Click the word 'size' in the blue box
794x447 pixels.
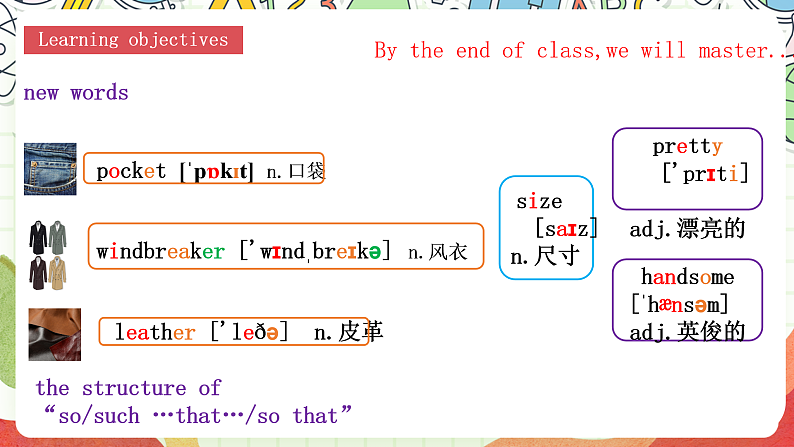click(x=539, y=201)
